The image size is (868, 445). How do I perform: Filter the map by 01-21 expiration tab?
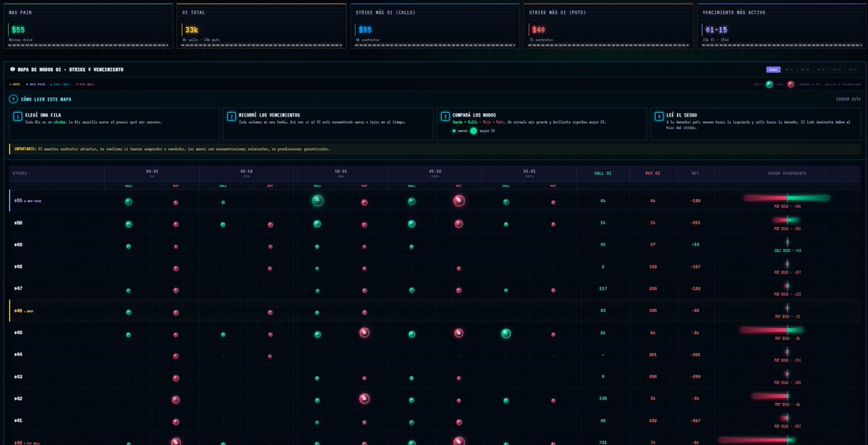point(853,69)
